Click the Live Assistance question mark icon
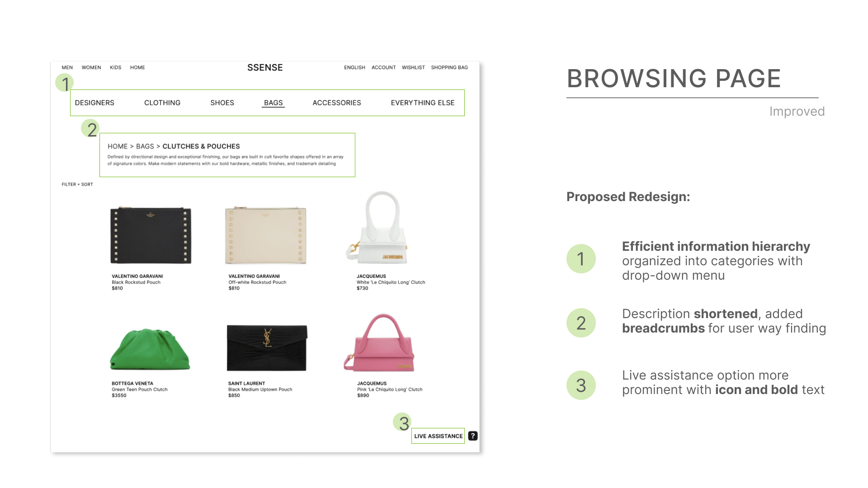 tap(474, 436)
